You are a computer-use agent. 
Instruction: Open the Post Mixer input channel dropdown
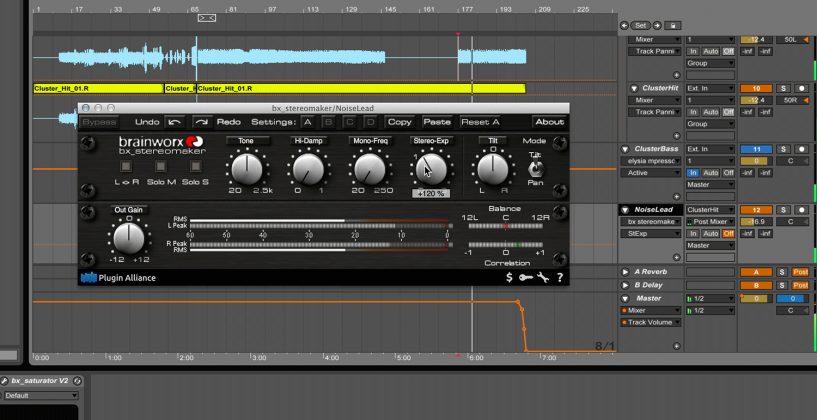tap(711, 222)
